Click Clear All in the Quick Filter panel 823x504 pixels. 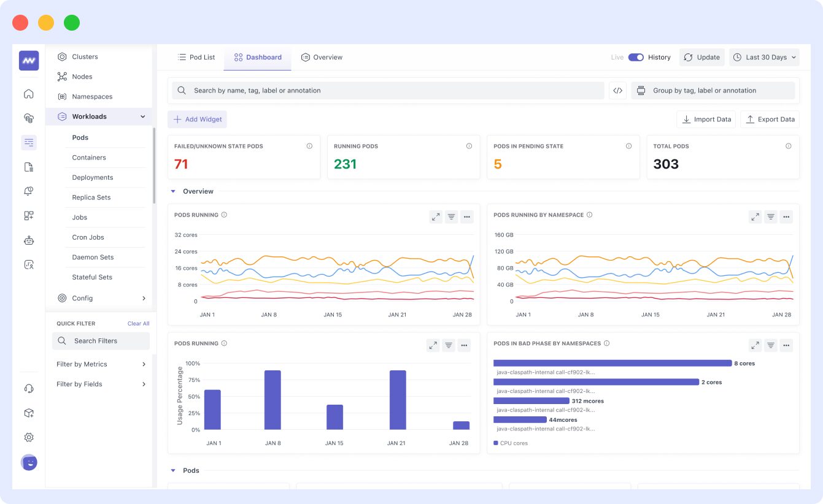point(138,323)
